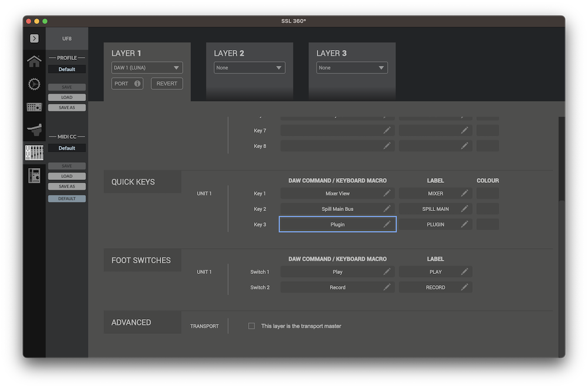The height and width of the screenshot is (388, 588).
Task: Click LOAD under MIDI CC
Action: pos(67,176)
